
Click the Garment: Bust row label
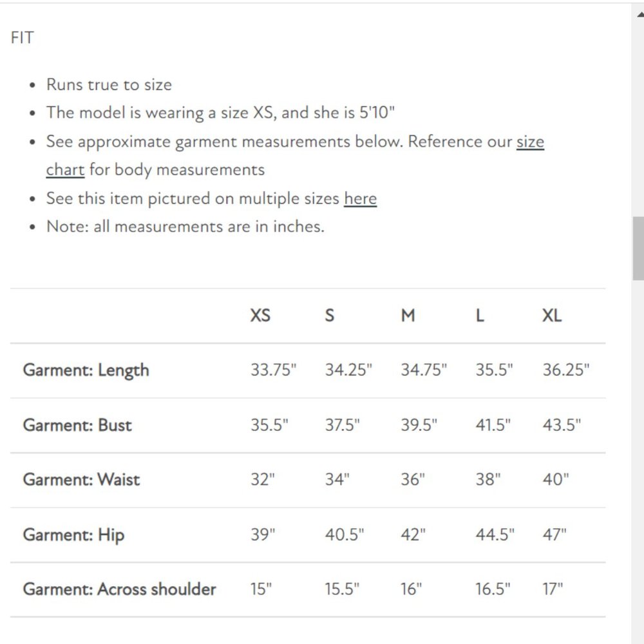point(77,425)
